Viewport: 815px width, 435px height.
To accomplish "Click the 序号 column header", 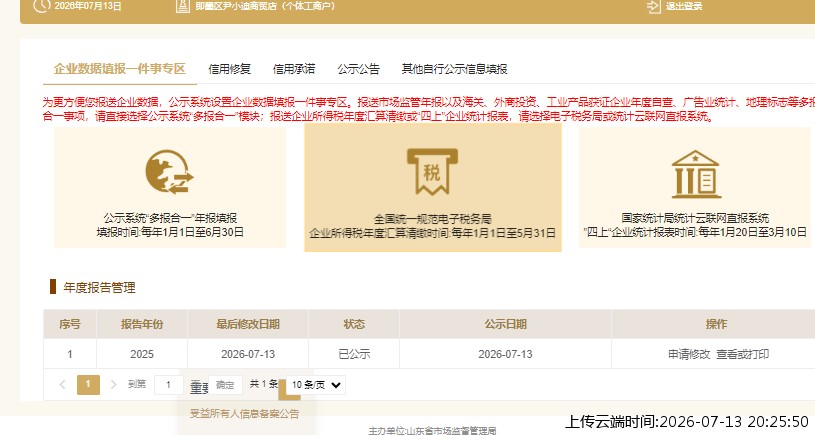I will [70, 324].
